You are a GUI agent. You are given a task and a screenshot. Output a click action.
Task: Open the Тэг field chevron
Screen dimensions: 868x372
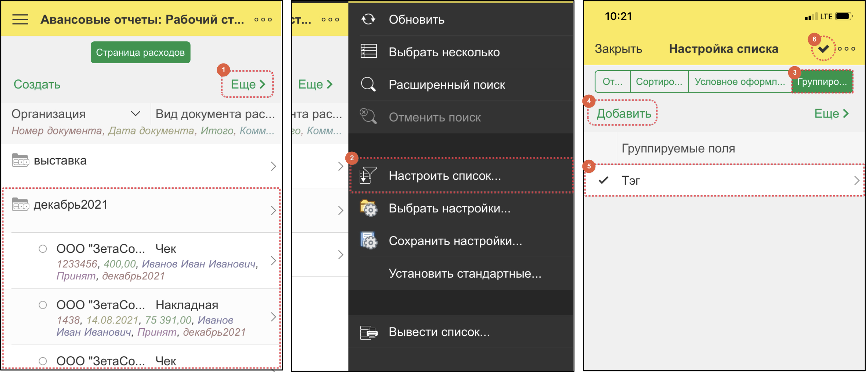coord(857,180)
